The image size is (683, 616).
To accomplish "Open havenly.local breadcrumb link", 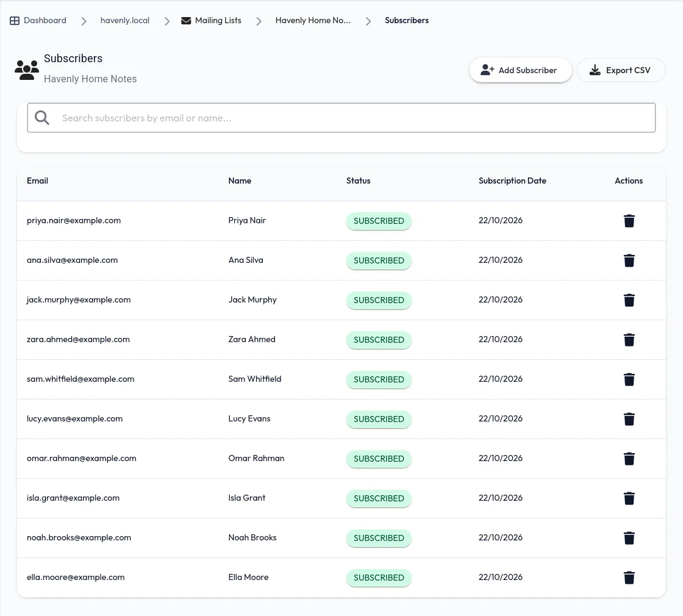I will [x=124, y=21].
